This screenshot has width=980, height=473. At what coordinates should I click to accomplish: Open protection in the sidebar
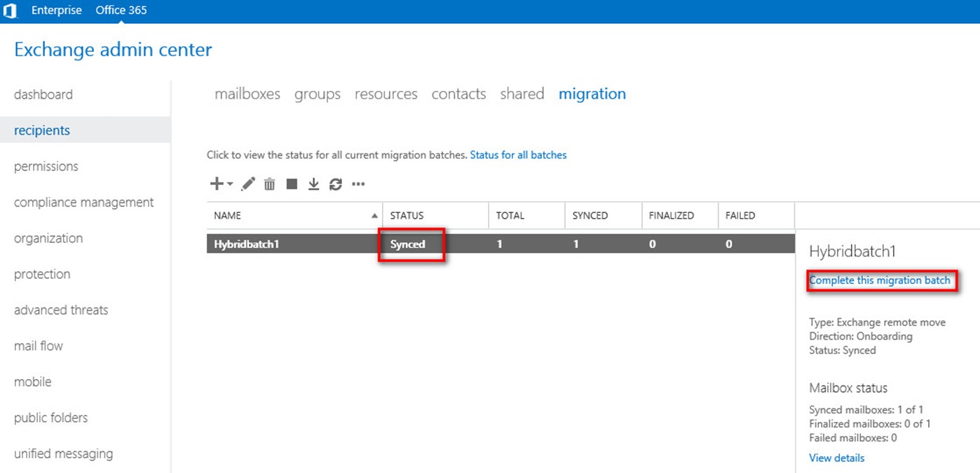coord(42,274)
